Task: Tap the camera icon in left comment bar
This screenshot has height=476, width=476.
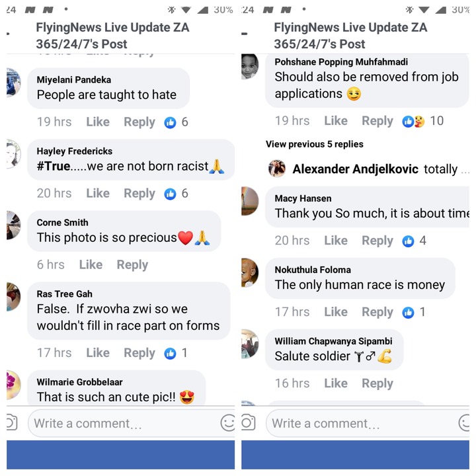Action: [11, 422]
